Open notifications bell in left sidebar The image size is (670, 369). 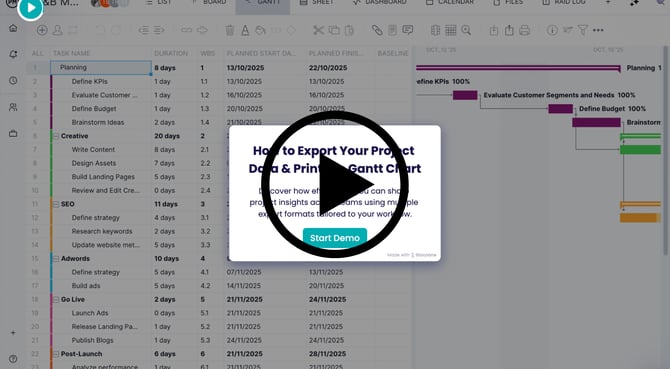[x=13, y=54]
